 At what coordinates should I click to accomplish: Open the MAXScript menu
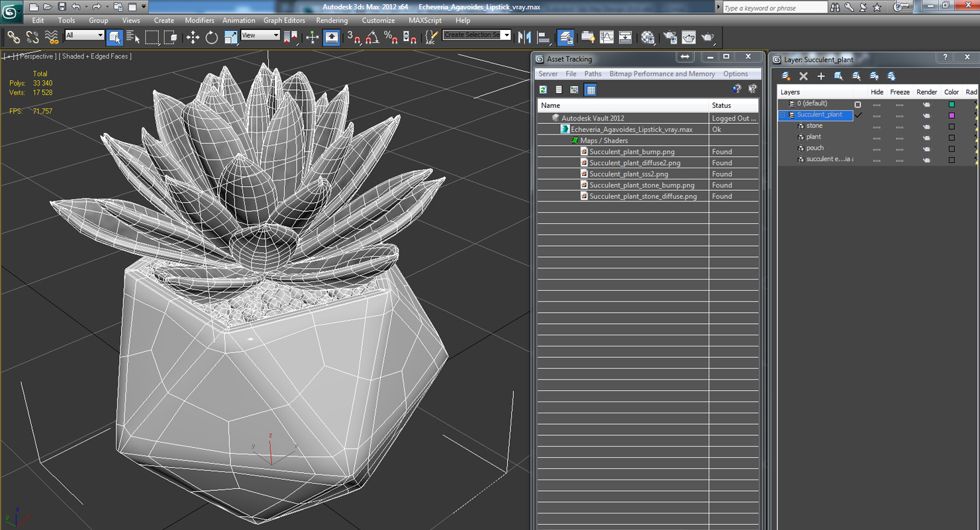[425, 21]
